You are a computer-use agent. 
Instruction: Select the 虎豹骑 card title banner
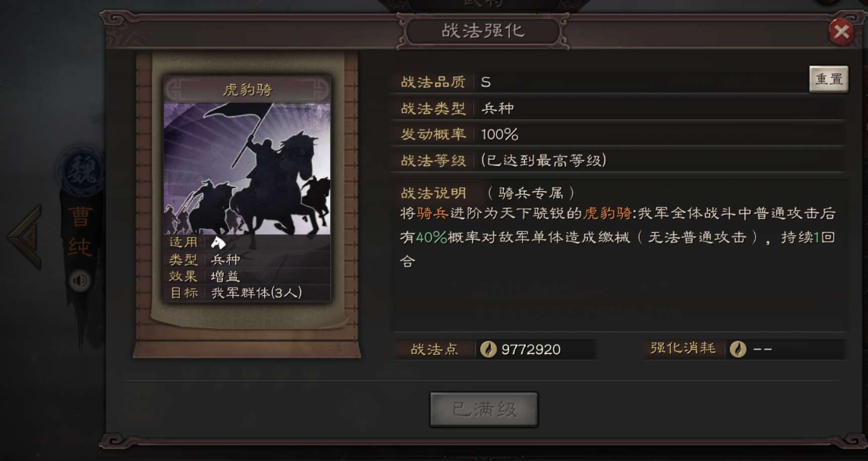click(x=247, y=89)
